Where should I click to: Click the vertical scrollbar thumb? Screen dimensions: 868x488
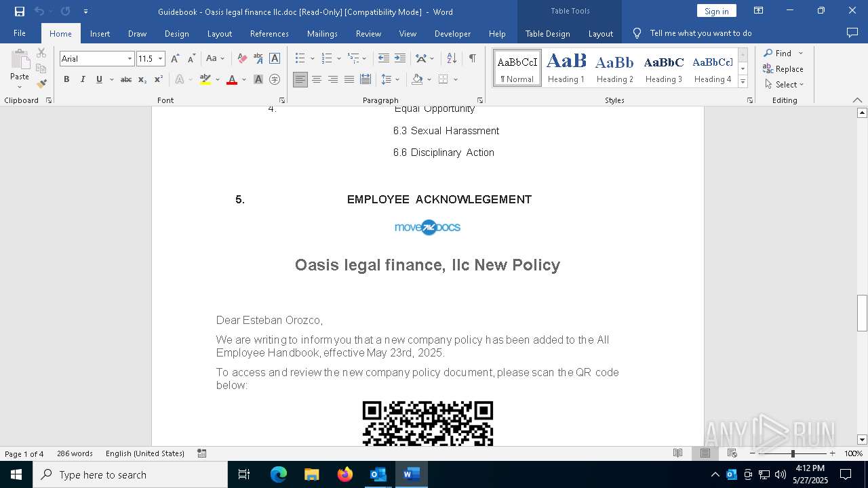pyautogui.click(x=862, y=313)
